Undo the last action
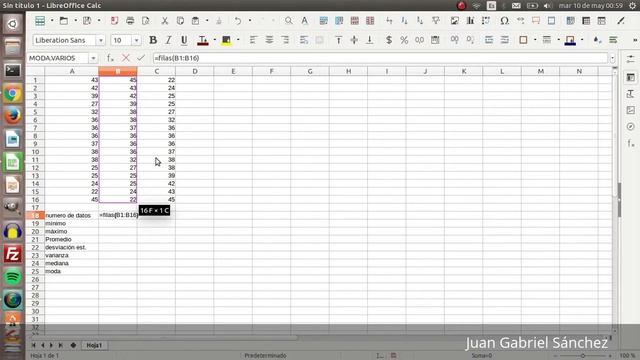The image size is (640, 360). tap(238, 20)
